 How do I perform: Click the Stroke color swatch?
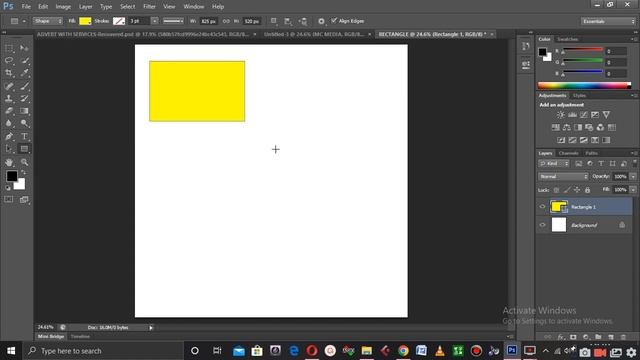click(119, 21)
